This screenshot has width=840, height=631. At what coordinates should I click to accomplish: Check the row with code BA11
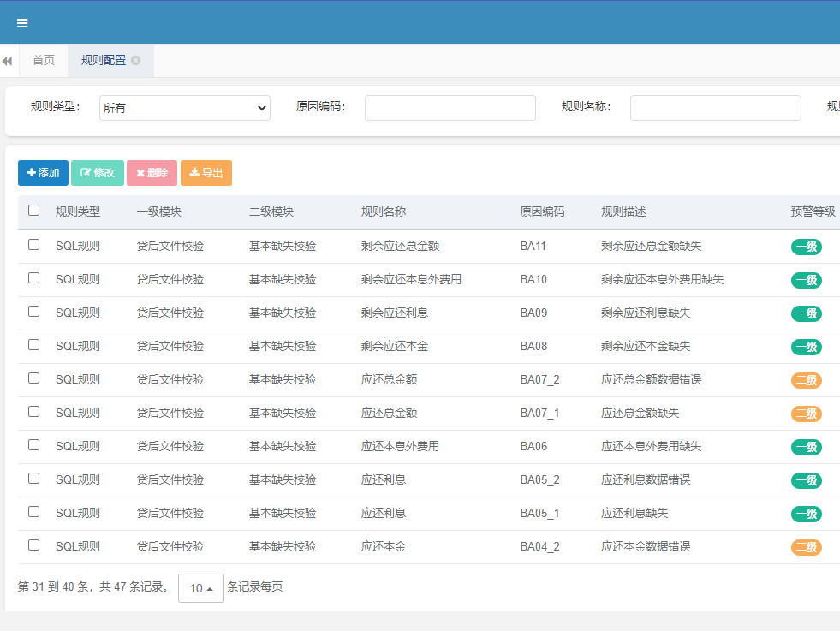pyautogui.click(x=33, y=245)
